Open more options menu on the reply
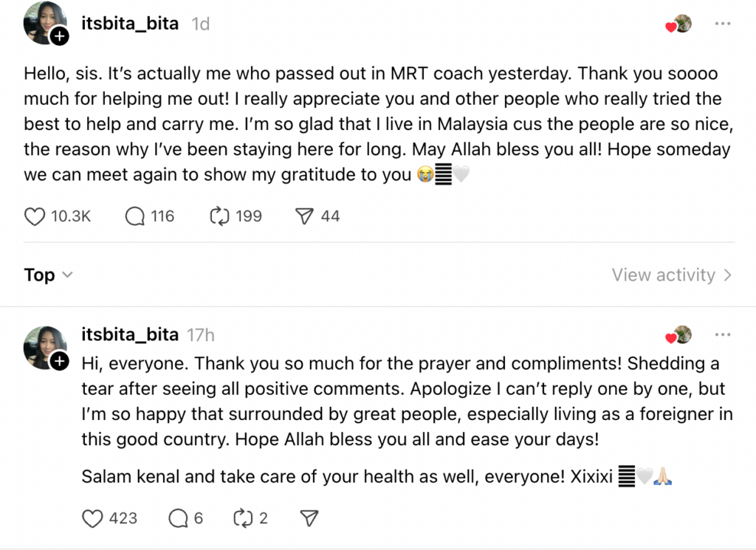 tap(722, 335)
